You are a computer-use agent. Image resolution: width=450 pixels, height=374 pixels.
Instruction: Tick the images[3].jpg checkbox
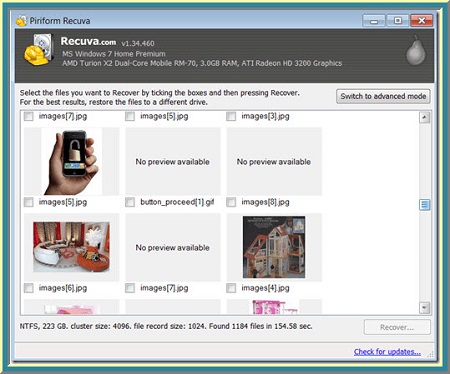click(x=231, y=116)
